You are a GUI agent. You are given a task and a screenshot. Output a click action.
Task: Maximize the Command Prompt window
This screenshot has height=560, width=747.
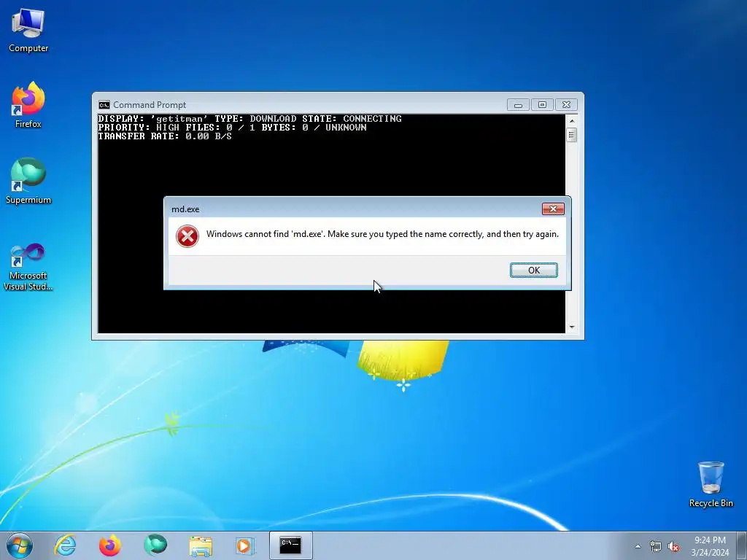click(x=542, y=105)
